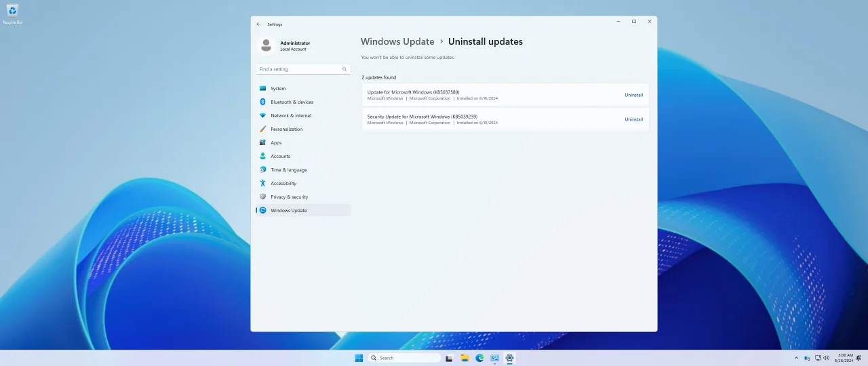Open the Control Panel taskbar icon
Screen dimensions: 868x366
(x=494, y=358)
